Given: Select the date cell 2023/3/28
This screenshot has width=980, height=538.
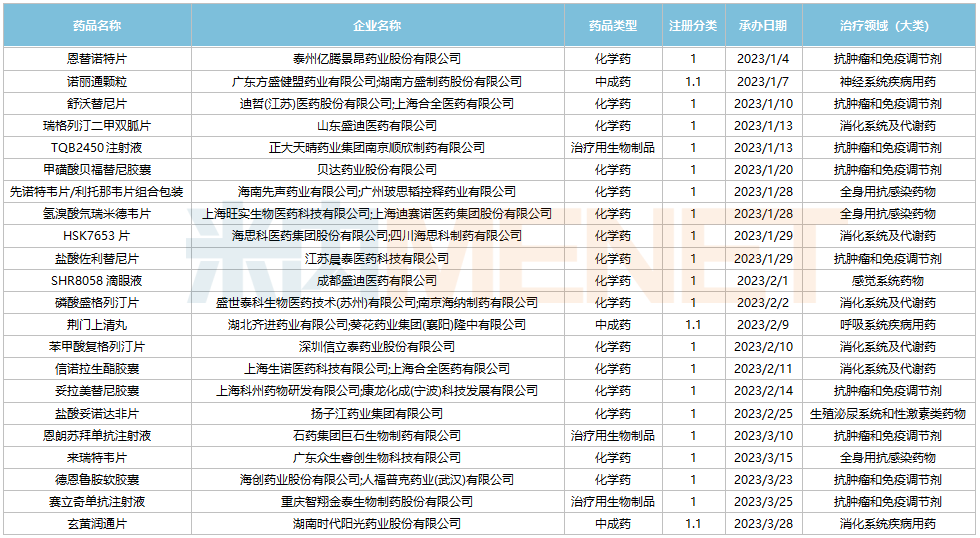Looking at the screenshot, I should click(x=763, y=523).
